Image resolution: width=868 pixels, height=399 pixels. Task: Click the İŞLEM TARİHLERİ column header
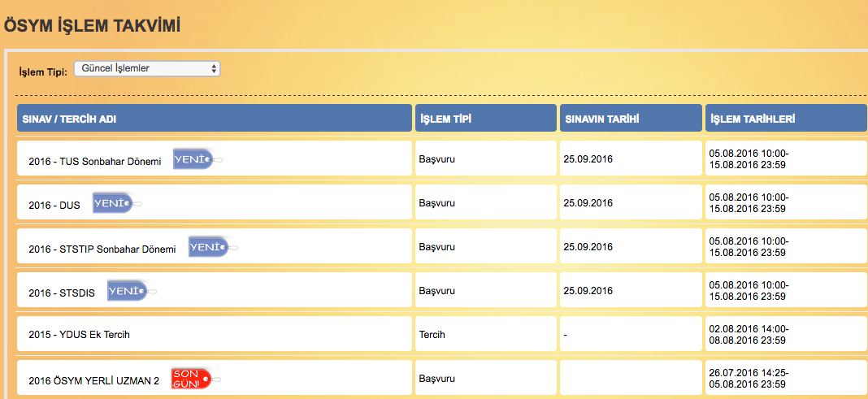point(785,119)
